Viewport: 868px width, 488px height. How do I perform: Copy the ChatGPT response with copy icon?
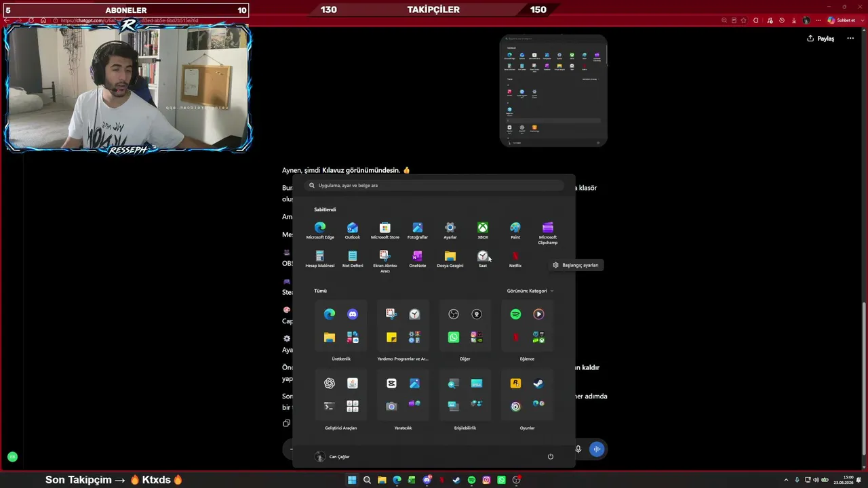click(x=286, y=424)
